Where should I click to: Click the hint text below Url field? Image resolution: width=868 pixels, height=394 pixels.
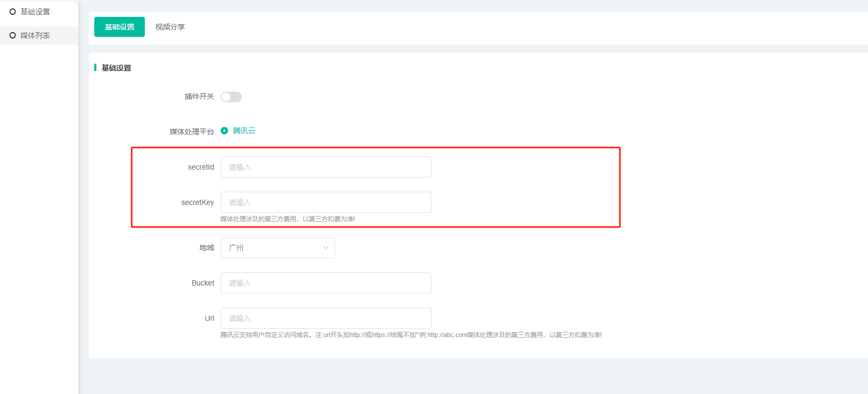pyautogui.click(x=411, y=335)
